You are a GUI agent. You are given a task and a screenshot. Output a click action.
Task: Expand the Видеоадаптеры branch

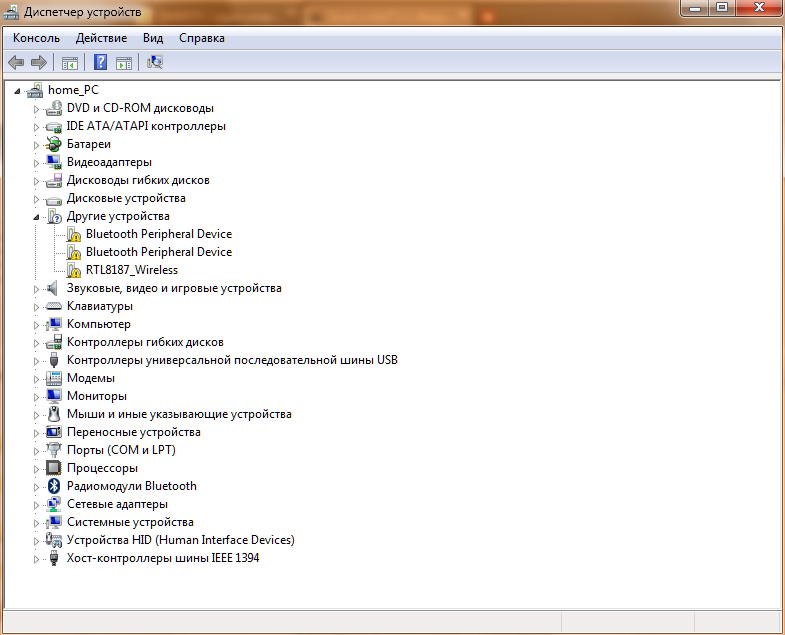tap(36, 163)
